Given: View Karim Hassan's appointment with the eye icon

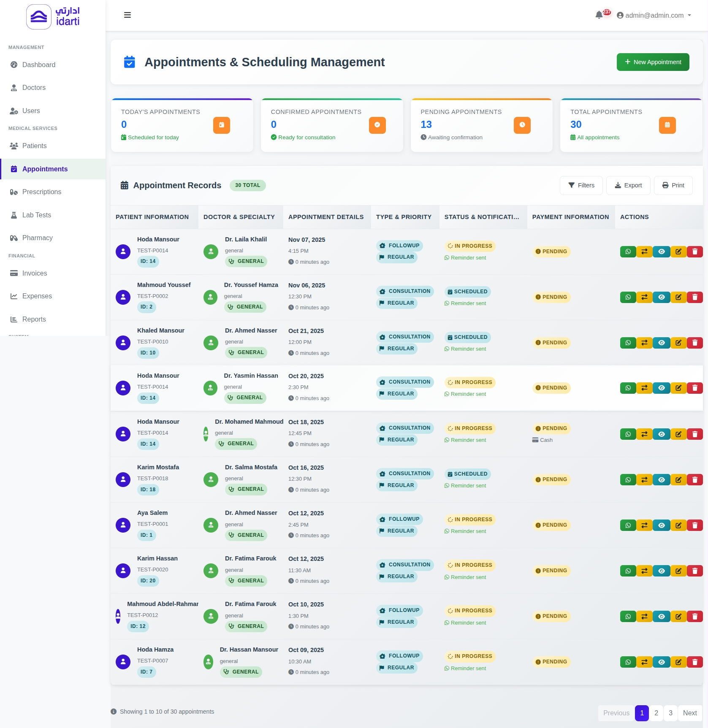Looking at the screenshot, I should point(661,571).
